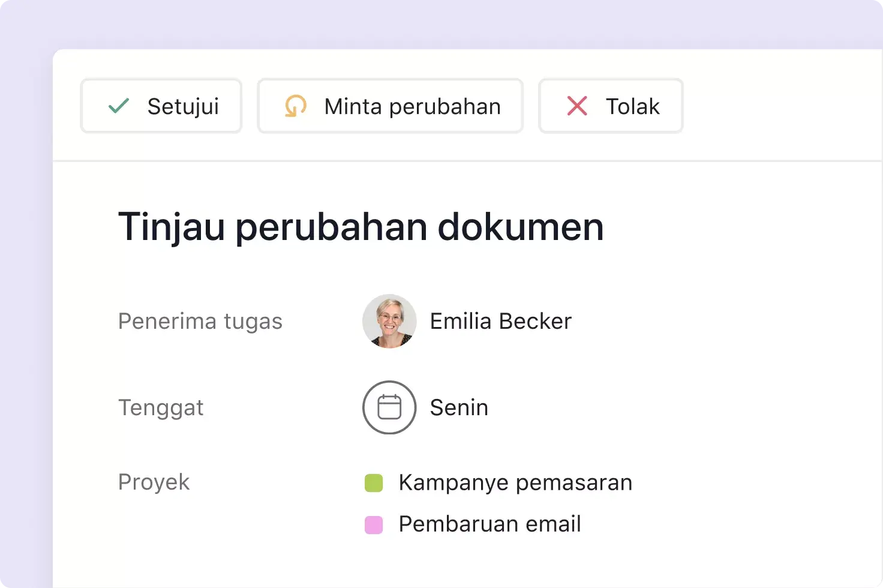Image resolution: width=883 pixels, height=588 pixels.
Task: Click the due date Senin
Action: (x=458, y=407)
